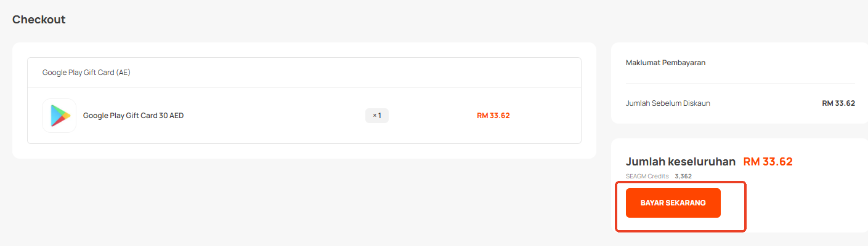Click the empty page area right of Checkout title

pyautogui.click(x=370, y=20)
